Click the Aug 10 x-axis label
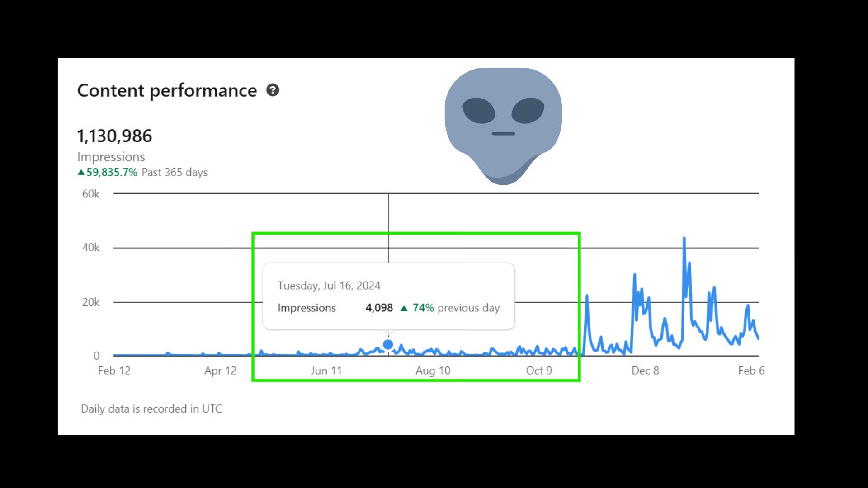Image resolution: width=868 pixels, height=488 pixels. [x=433, y=371]
